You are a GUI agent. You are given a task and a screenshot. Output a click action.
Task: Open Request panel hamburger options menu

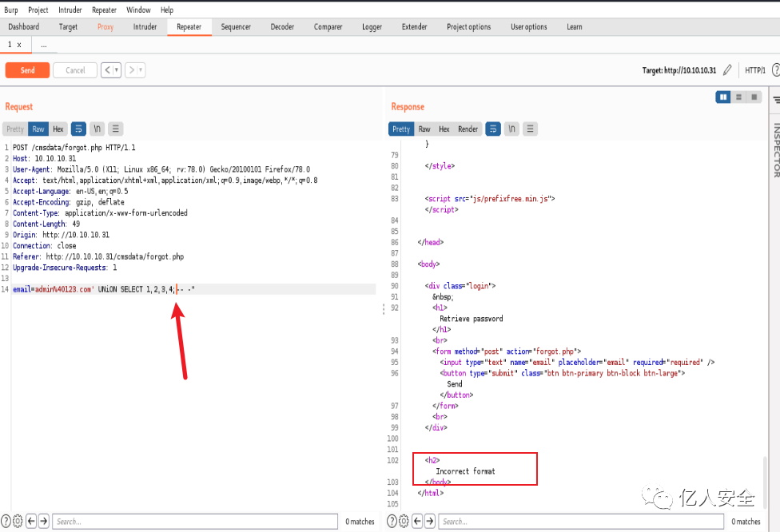click(116, 129)
